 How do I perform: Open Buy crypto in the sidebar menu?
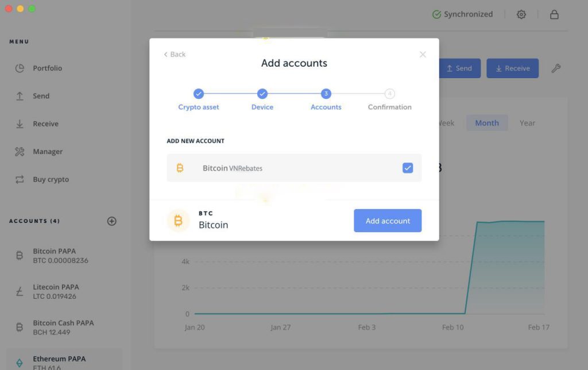click(51, 179)
